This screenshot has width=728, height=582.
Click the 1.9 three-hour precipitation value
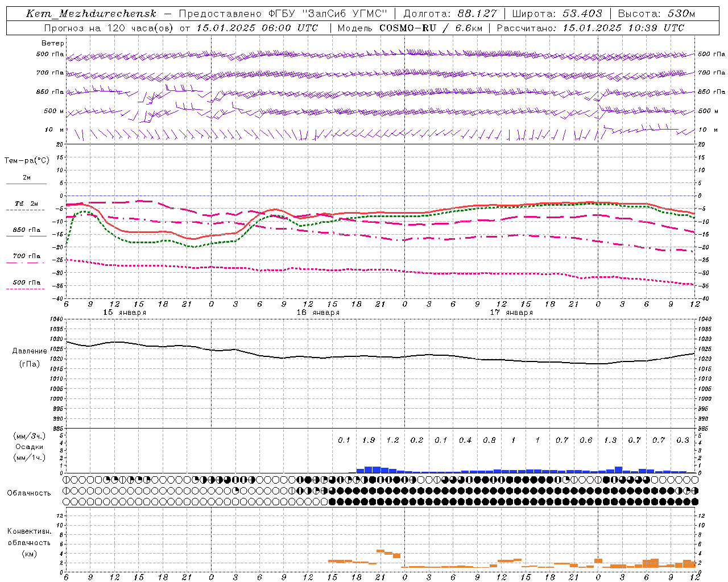point(369,440)
